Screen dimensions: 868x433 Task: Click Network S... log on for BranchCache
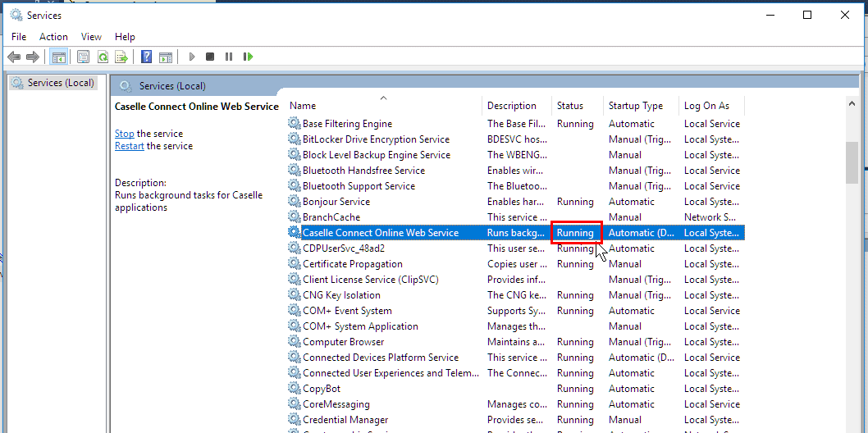click(x=710, y=217)
